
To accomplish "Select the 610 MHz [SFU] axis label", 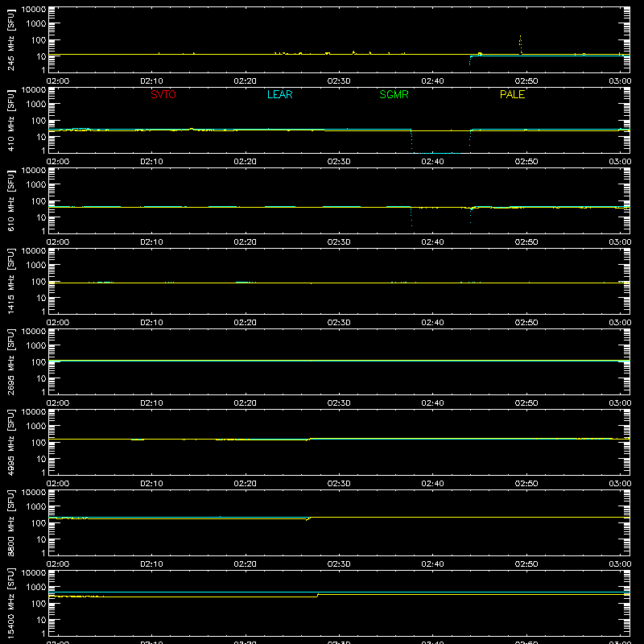I will coord(11,200).
